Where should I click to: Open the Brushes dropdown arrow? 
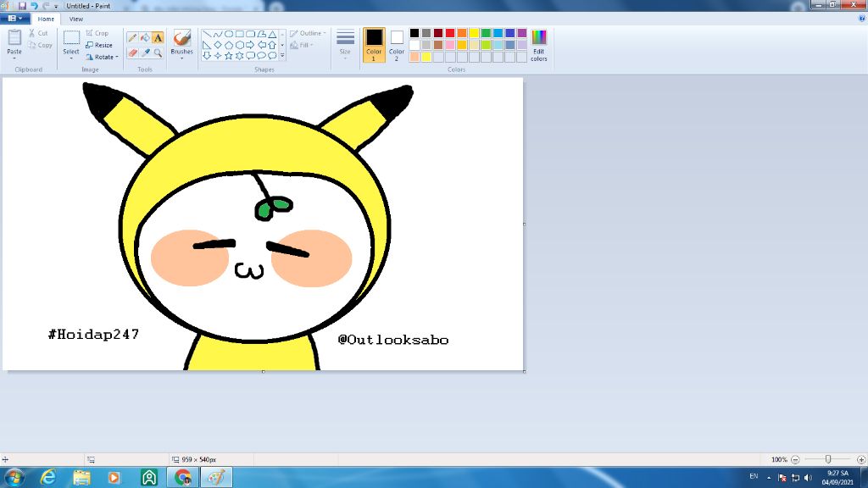[x=181, y=58]
